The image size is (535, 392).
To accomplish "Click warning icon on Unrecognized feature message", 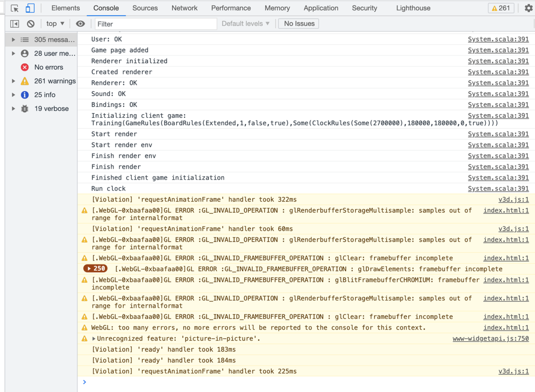I will (84, 338).
